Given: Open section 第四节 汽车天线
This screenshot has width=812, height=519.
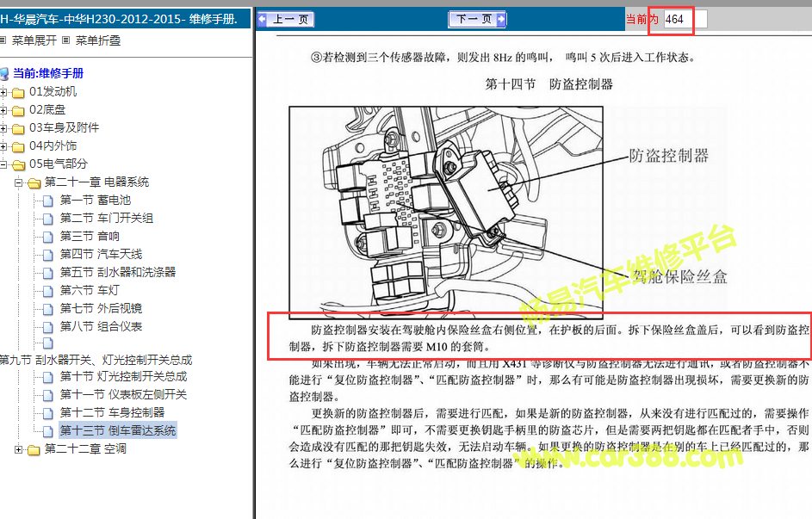Looking at the screenshot, I should click(101, 255).
